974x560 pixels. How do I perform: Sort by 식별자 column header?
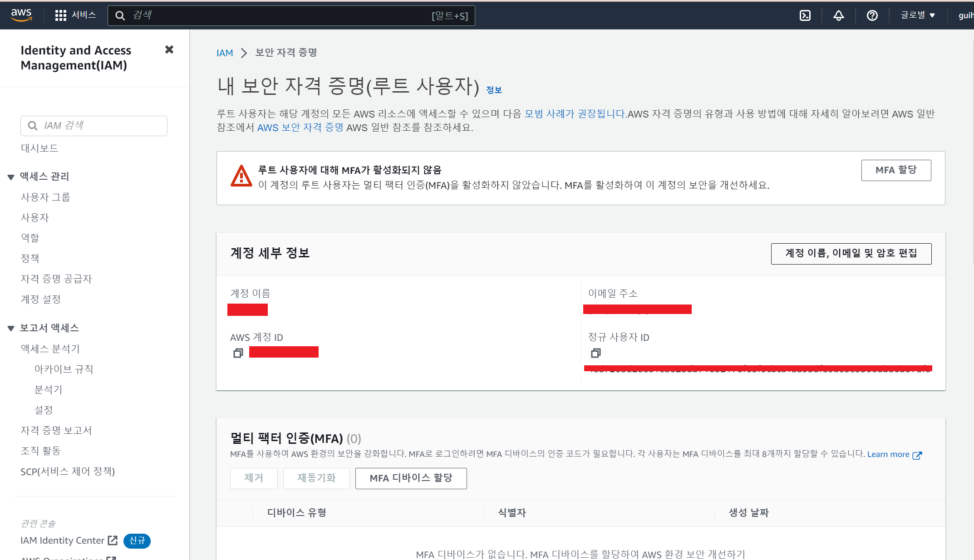[x=512, y=513]
